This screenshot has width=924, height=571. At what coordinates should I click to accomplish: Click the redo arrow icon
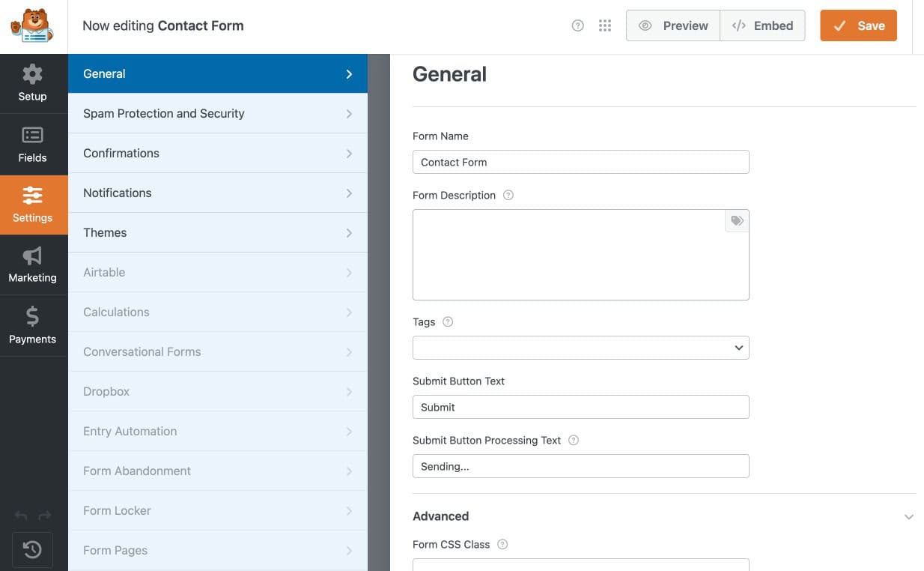pos(45,516)
